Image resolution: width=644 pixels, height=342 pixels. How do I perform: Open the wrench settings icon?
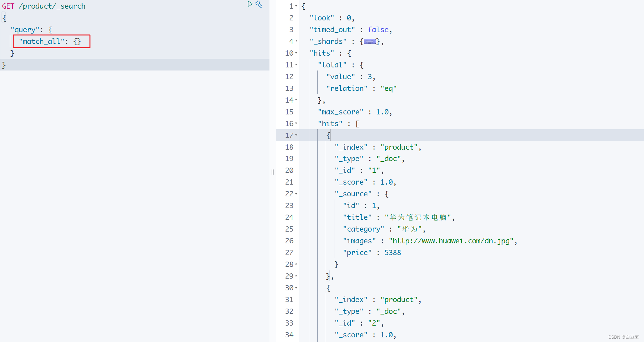coord(259,4)
